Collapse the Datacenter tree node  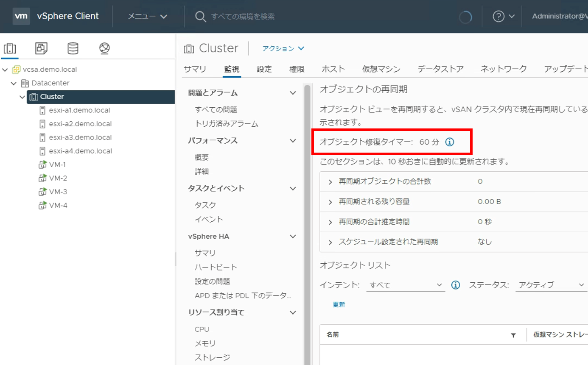(x=14, y=83)
